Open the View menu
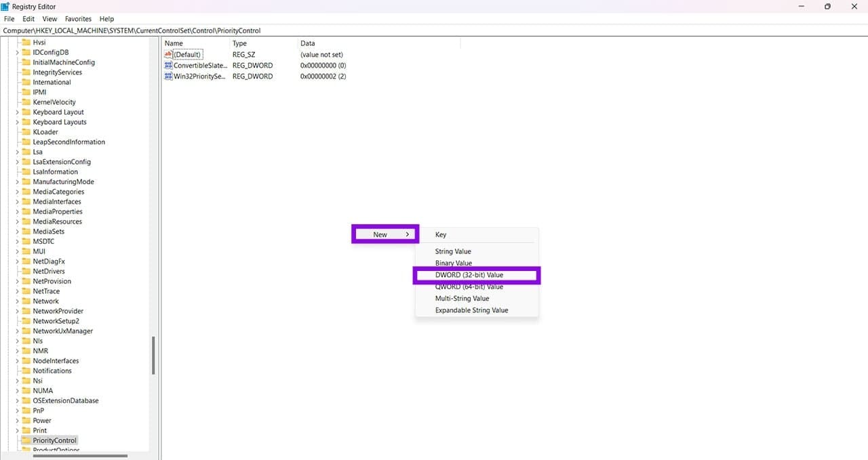The image size is (868, 460). (x=50, y=19)
